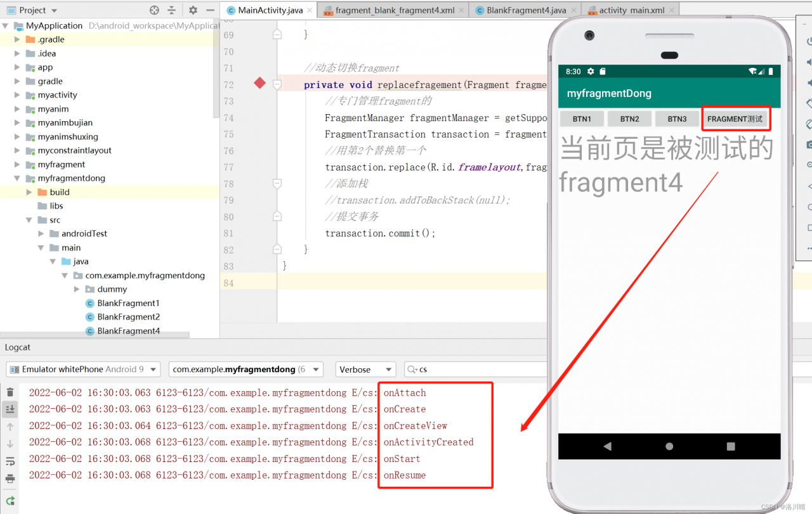This screenshot has width=812, height=514.
Task: Close the activity_main.xml tab
Action: click(x=671, y=11)
